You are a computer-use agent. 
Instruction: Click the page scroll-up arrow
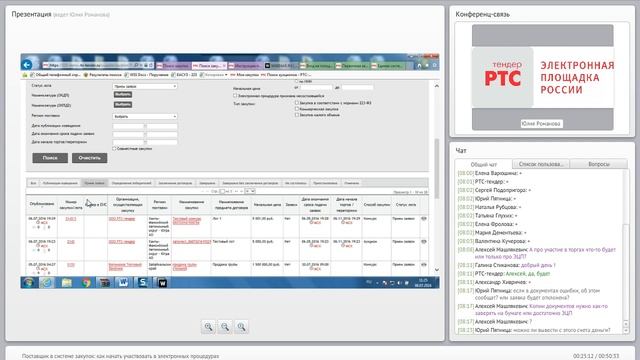(x=436, y=86)
